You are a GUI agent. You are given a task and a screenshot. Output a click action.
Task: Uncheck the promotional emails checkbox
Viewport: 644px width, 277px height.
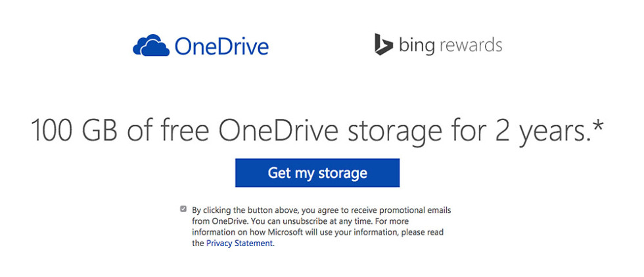[183, 209]
